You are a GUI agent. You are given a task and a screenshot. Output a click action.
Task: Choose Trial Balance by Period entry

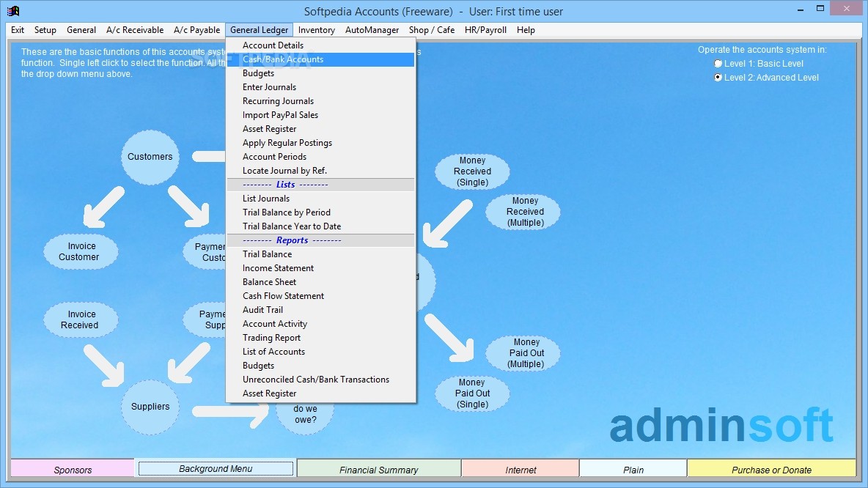pyautogui.click(x=320, y=212)
